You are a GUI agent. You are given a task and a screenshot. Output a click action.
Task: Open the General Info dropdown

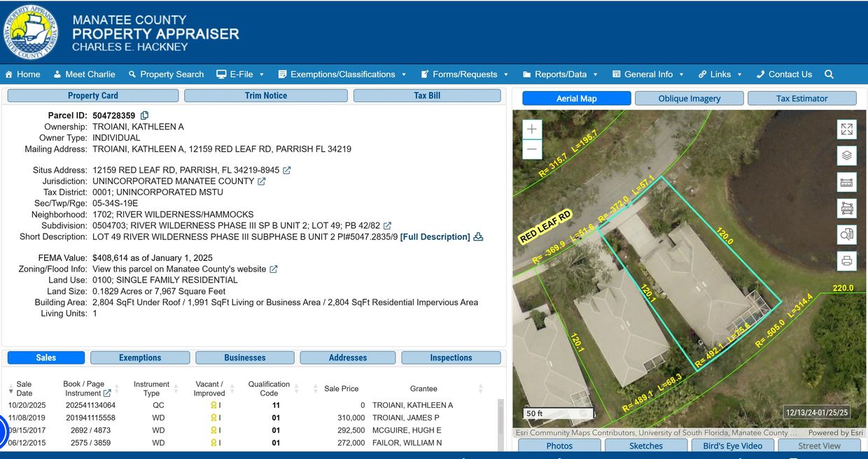click(x=647, y=73)
